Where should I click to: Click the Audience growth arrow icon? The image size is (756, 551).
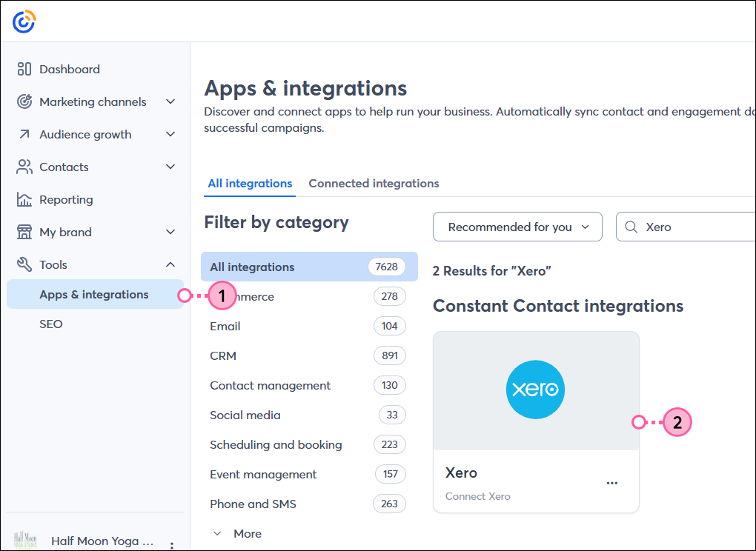tap(24, 134)
